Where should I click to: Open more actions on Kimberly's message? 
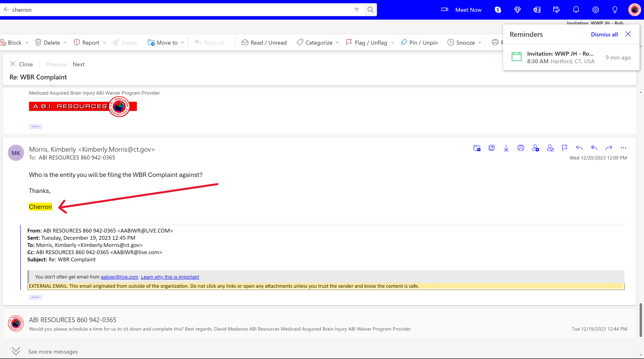623,148
